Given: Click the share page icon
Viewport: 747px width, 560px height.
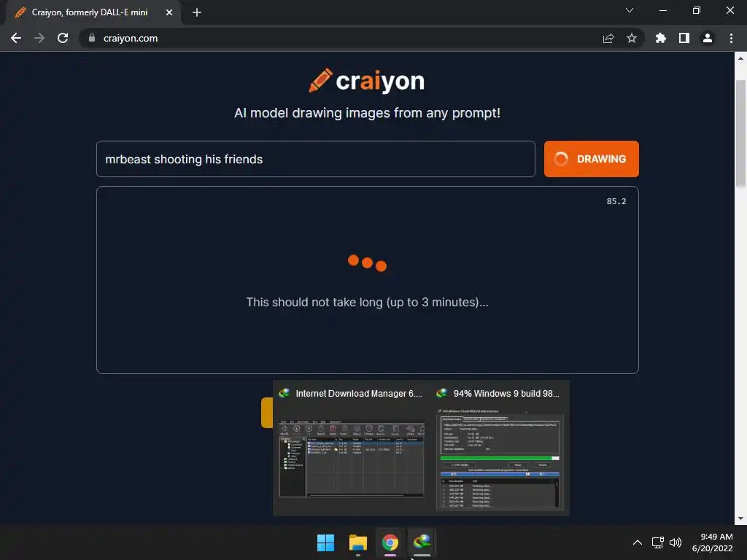Looking at the screenshot, I should pyautogui.click(x=608, y=38).
